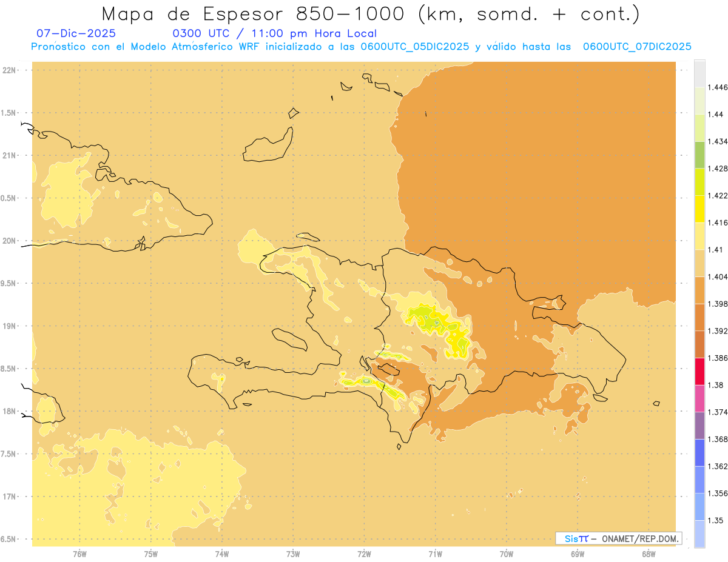Click the legend value '1.422'
This screenshot has height=562, width=728.
tap(717, 195)
